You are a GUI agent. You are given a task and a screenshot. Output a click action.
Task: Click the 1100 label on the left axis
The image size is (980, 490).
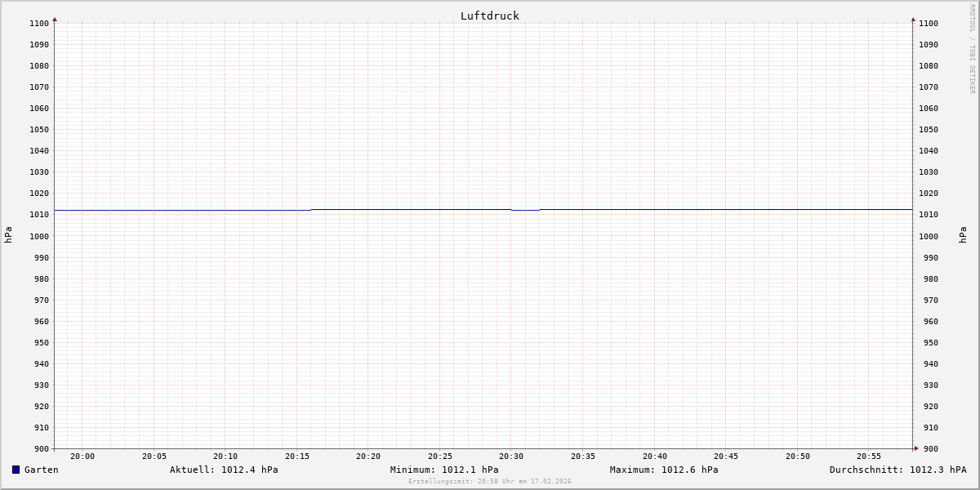tap(38, 24)
